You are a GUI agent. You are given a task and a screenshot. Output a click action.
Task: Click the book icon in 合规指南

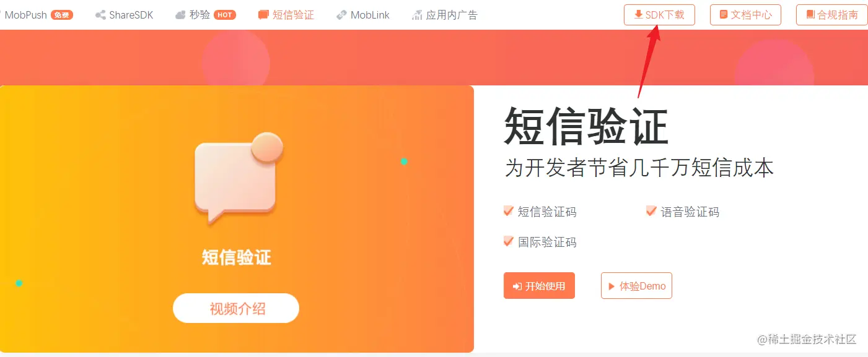[810, 14]
